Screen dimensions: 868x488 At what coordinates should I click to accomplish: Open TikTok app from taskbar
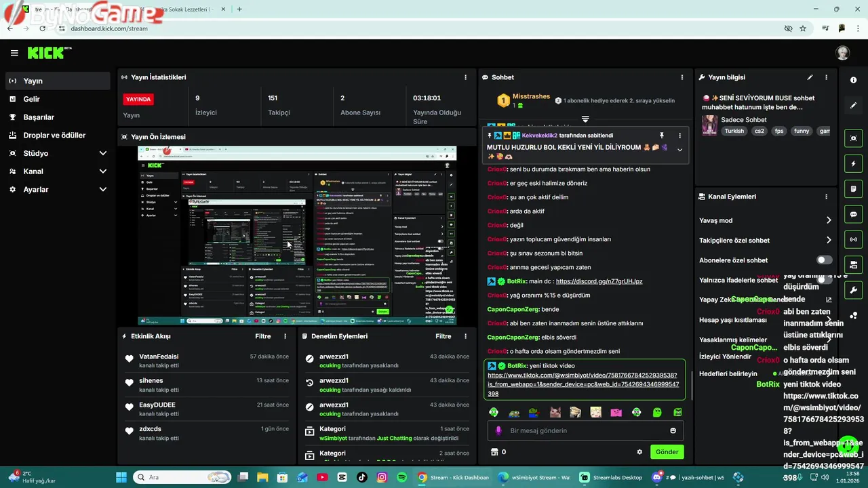tap(361, 477)
